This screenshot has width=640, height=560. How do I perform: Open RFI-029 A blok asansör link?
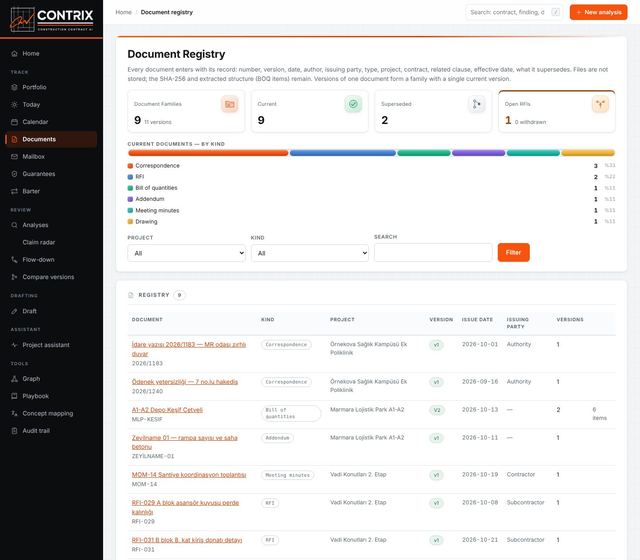tap(185, 507)
